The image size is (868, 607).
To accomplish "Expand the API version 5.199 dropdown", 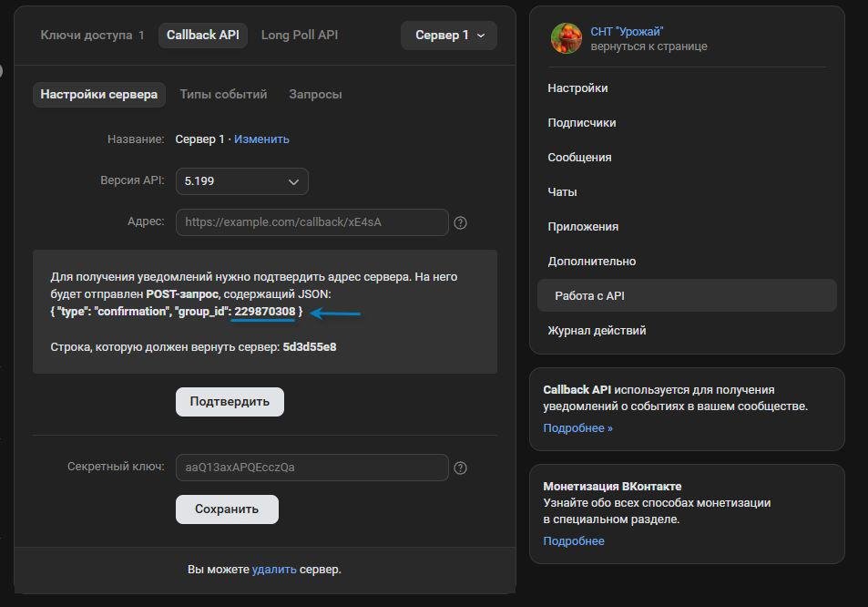I will pos(241,181).
